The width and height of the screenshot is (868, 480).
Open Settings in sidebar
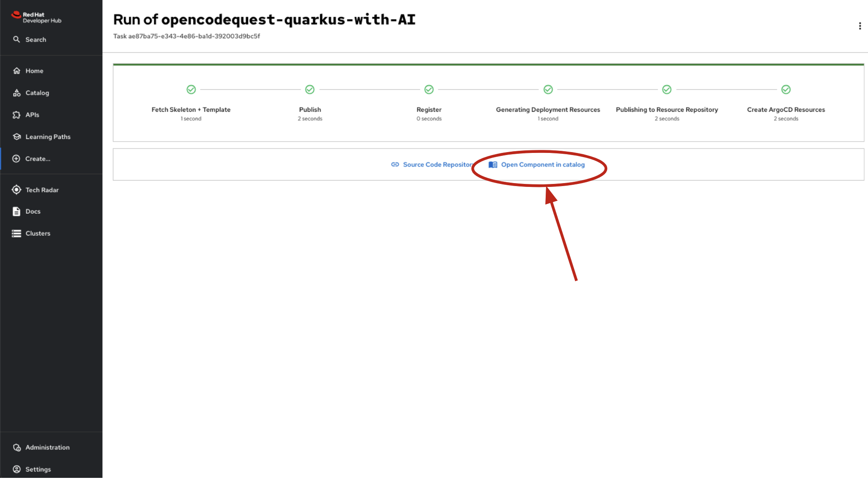pyautogui.click(x=51, y=470)
